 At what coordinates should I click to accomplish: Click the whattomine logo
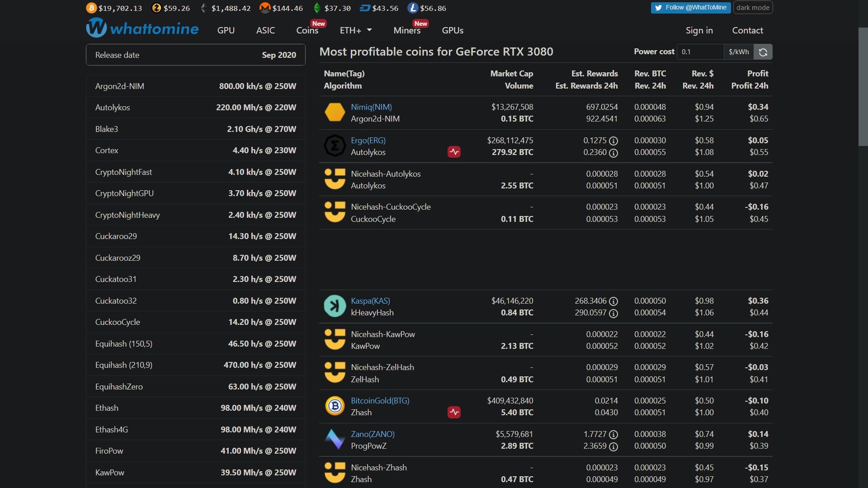click(142, 28)
